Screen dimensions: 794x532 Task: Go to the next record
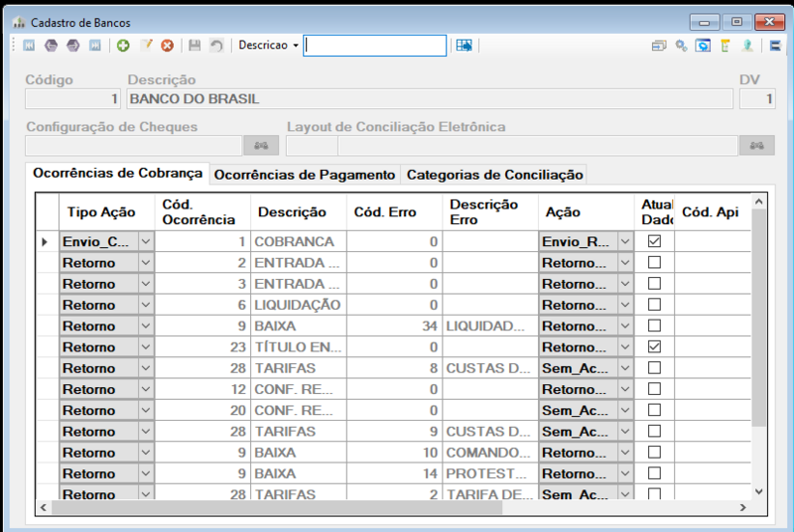pyautogui.click(x=72, y=46)
